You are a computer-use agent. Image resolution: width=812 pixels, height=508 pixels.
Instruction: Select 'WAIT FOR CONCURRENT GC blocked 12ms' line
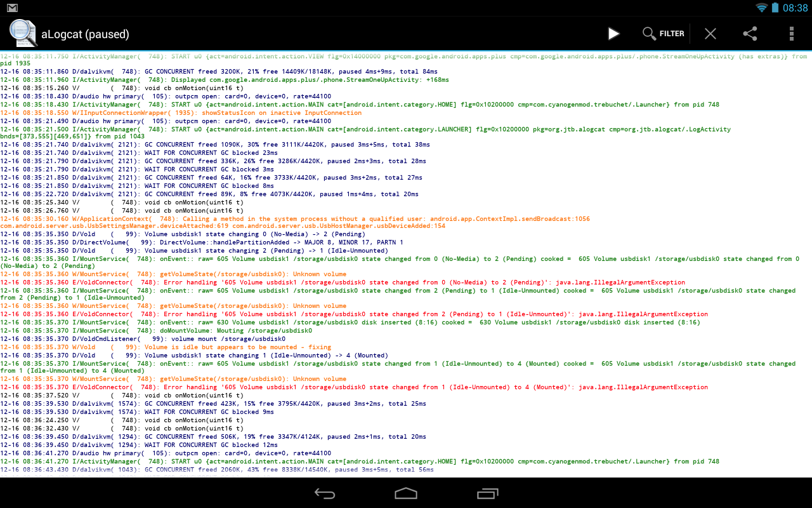(139, 445)
